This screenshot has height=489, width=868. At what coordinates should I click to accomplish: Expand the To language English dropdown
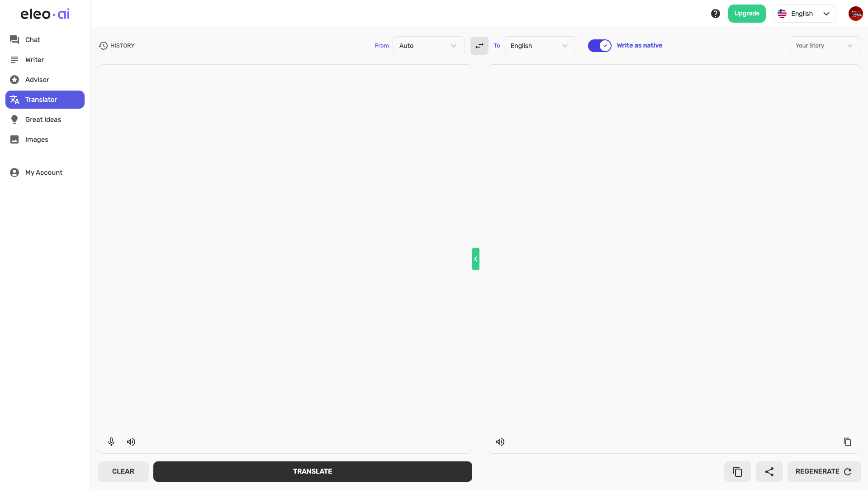(x=539, y=46)
